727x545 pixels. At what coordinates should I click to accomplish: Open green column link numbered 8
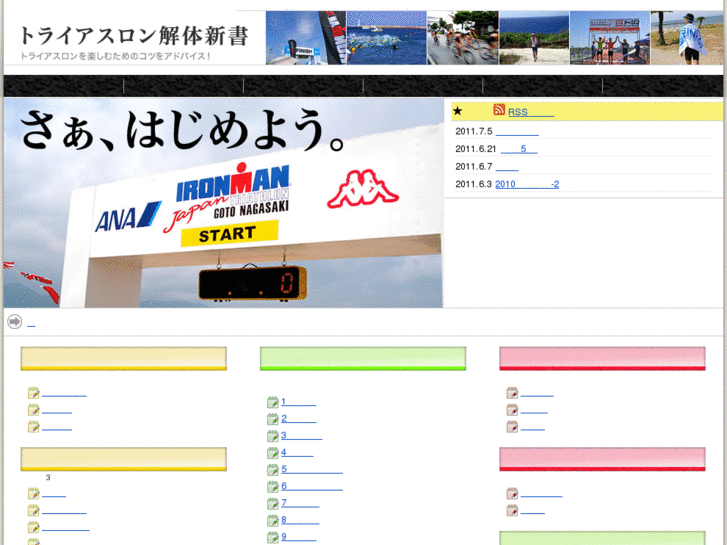[300, 519]
